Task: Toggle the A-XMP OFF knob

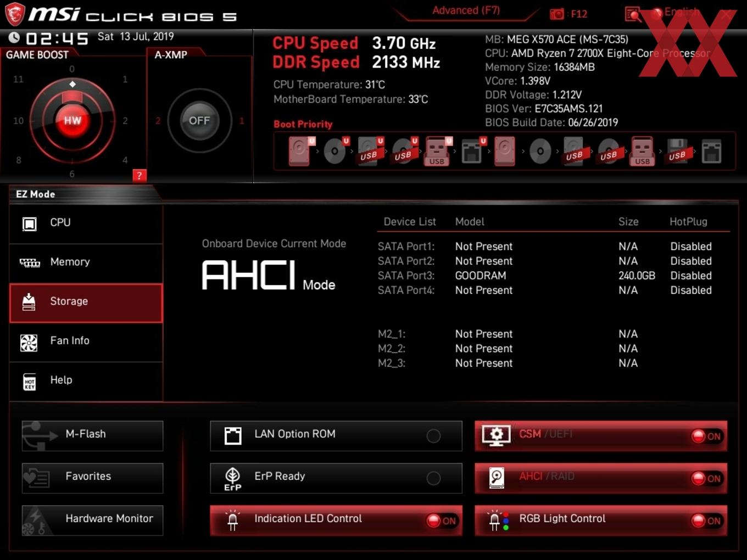Action: click(x=199, y=120)
